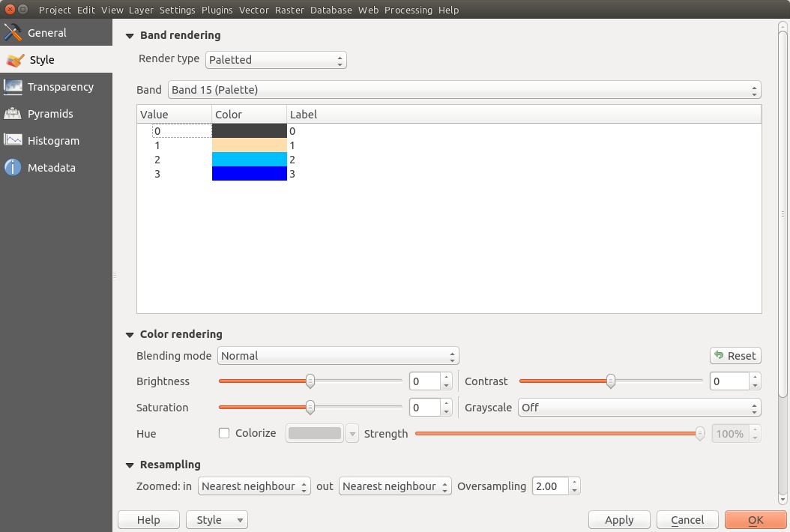The image size is (790, 532).
Task: Click the Brightness slider handle
Action: (x=310, y=381)
